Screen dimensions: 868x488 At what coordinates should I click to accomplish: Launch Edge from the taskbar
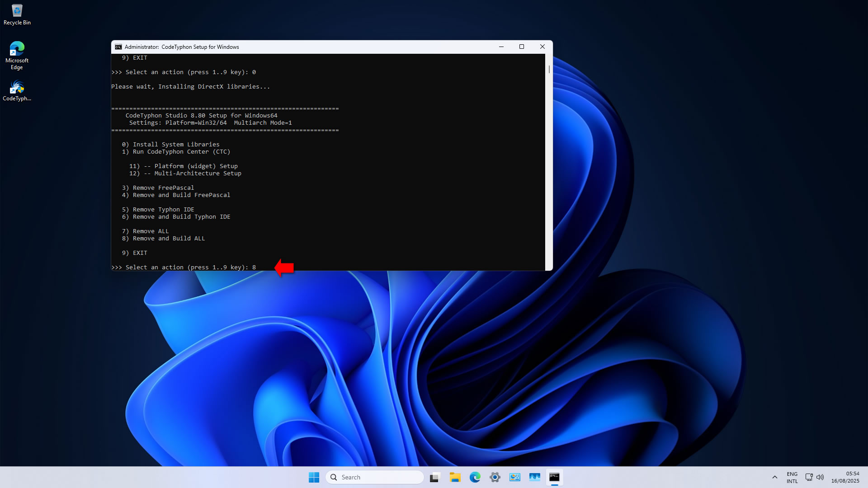(475, 477)
